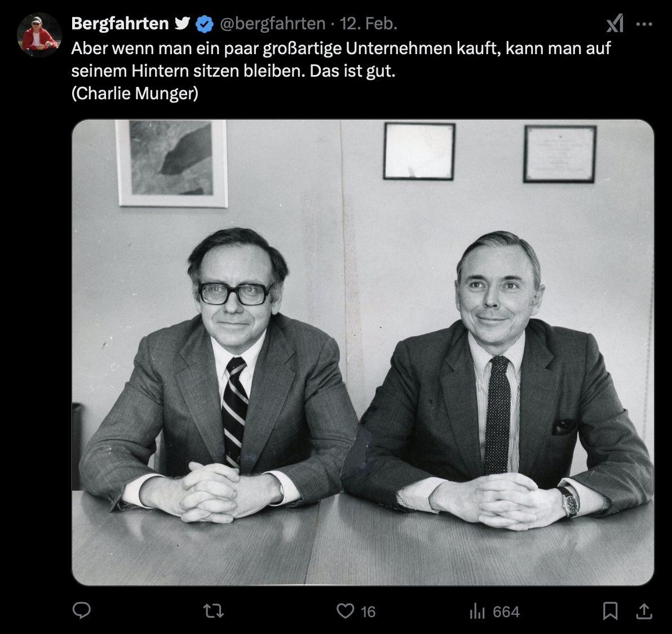The width and height of the screenshot is (672, 634).
Task: Open the @bergfahrten handle link
Action: point(272,24)
